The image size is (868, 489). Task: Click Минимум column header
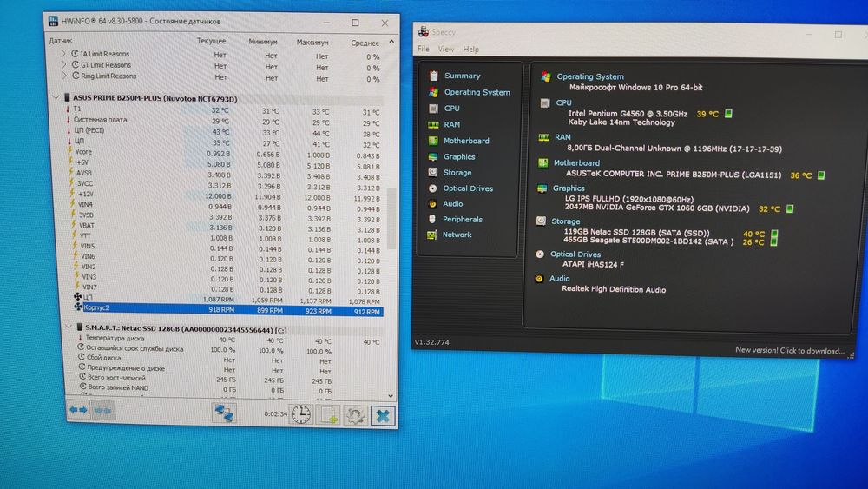coord(262,42)
